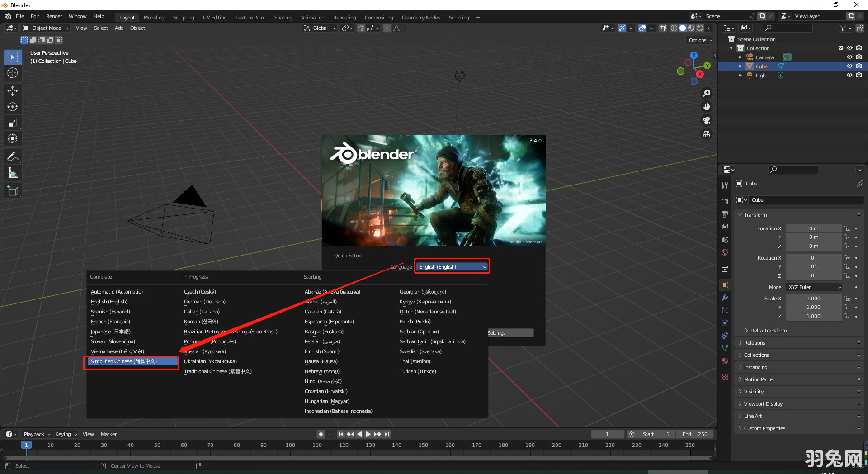Screen dimensions: 868x474
Task: Expand the Delta Transform panel
Action: coord(768,331)
